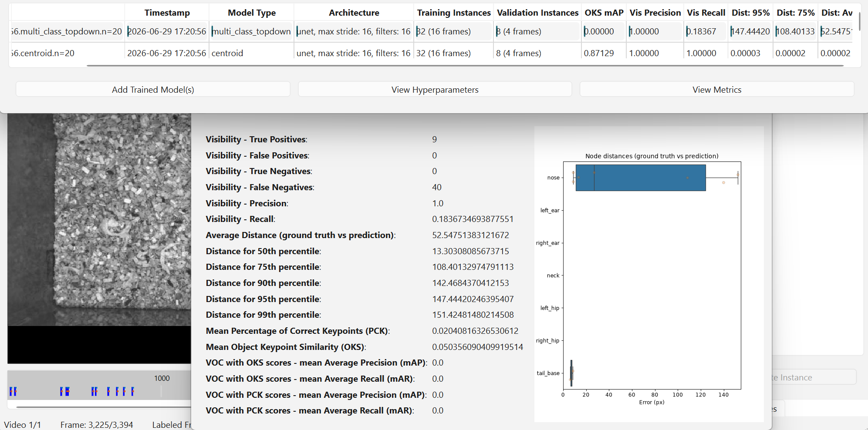This screenshot has width=868, height=430.
Task: Select the multi_class_topdown.n=20 model row
Action: [431, 31]
